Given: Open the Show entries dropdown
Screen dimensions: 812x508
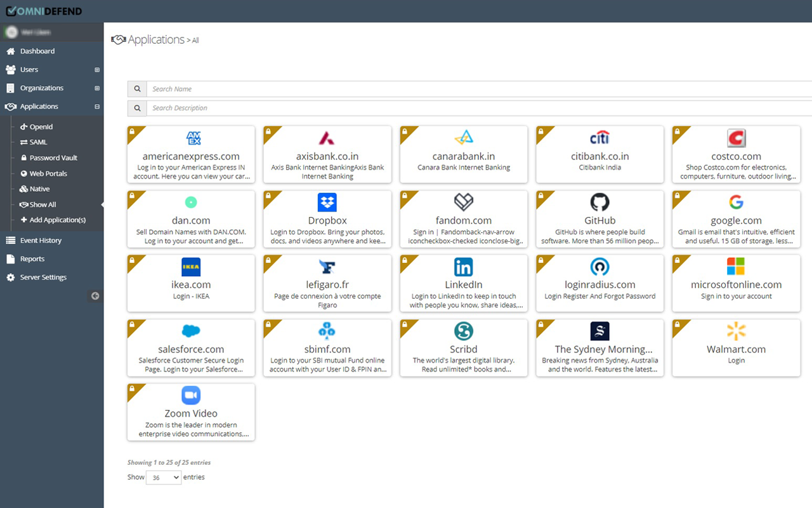Looking at the screenshot, I should (x=164, y=478).
